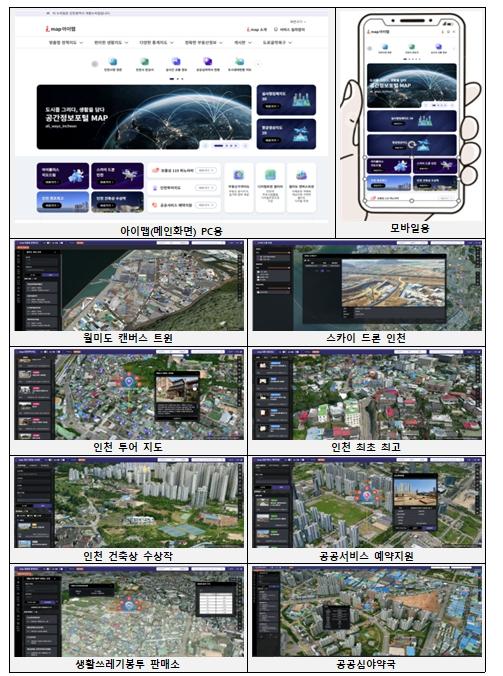Expand the 게시판 menu dropdown
The height and width of the screenshot is (676, 503).
click(x=243, y=43)
